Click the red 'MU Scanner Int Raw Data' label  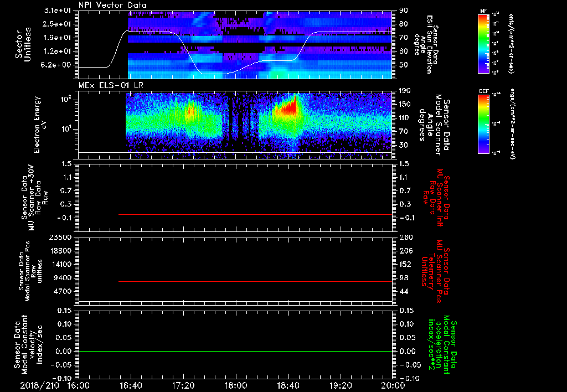(435, 198)
